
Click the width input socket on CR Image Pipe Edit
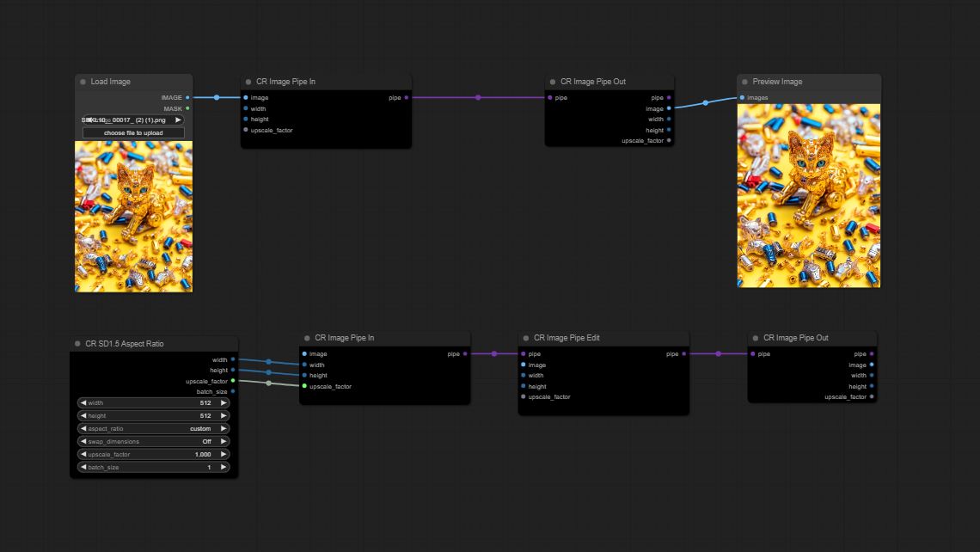click(524, 375)
